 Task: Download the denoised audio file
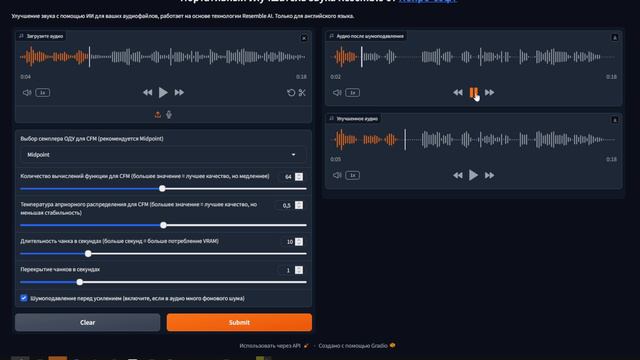pyautogui.click(x=615, y=38)
